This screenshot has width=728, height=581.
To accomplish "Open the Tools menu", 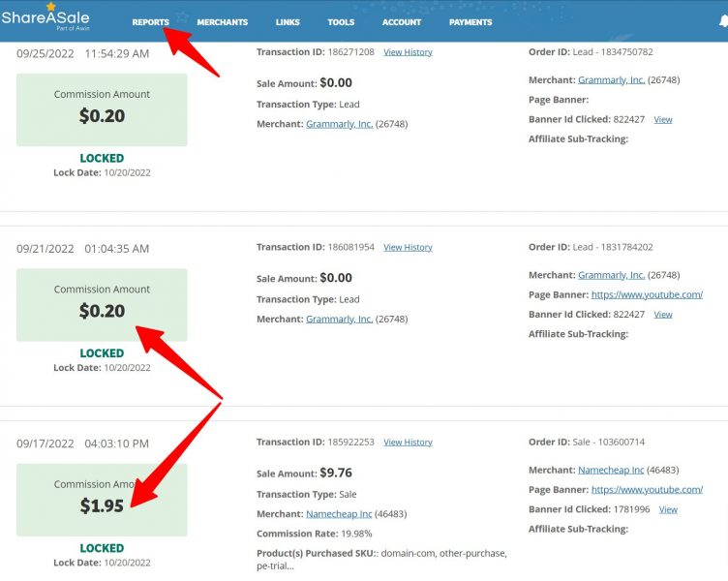I will tap(341, 22).
